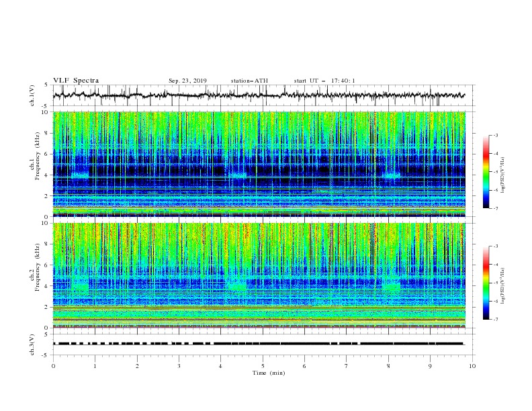This screenshot has height=411, width=532.
Task: Click the ch.1 spectrogram 4 kHz burst near minute 8
Action: pyautogui.click(x=391, y=176)
